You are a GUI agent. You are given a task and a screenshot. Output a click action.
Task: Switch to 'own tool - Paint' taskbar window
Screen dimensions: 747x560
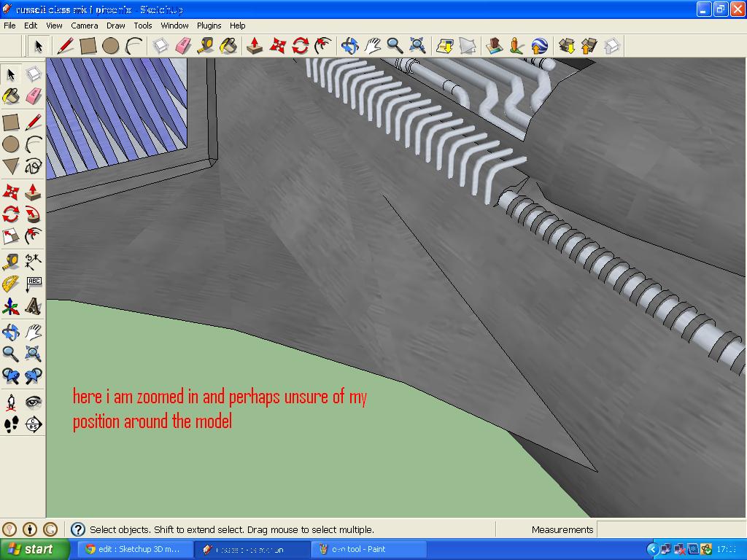[x=368, y=550]
